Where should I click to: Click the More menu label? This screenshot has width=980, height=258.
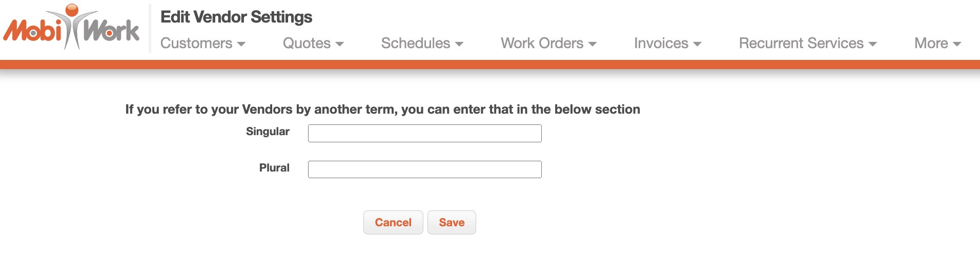[x=931, y=44]
